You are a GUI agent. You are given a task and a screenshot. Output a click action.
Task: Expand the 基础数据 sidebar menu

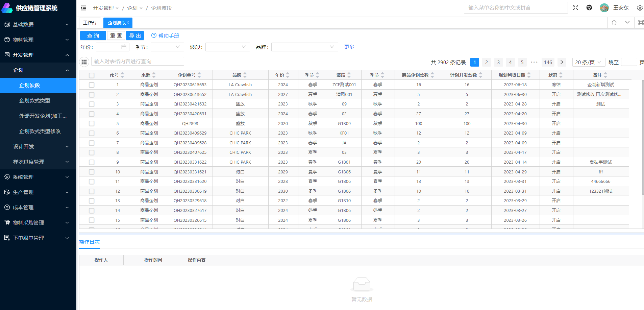[38, 24]
